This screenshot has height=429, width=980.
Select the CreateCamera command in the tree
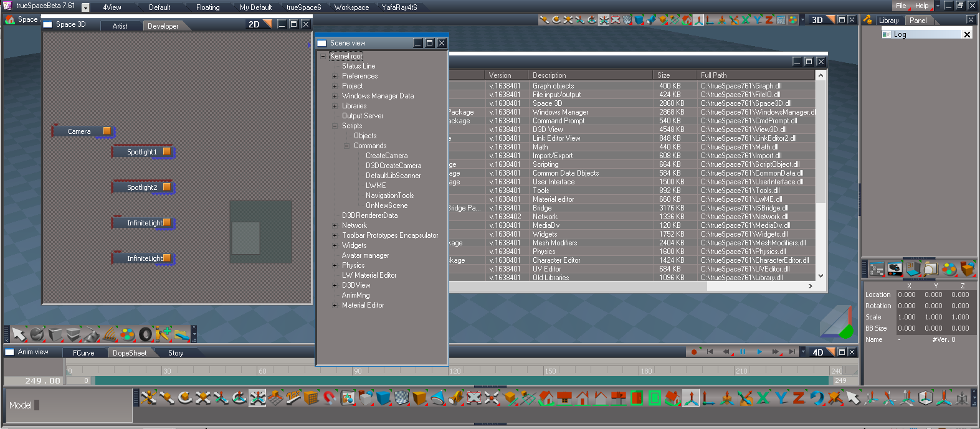tap(386, 156)
